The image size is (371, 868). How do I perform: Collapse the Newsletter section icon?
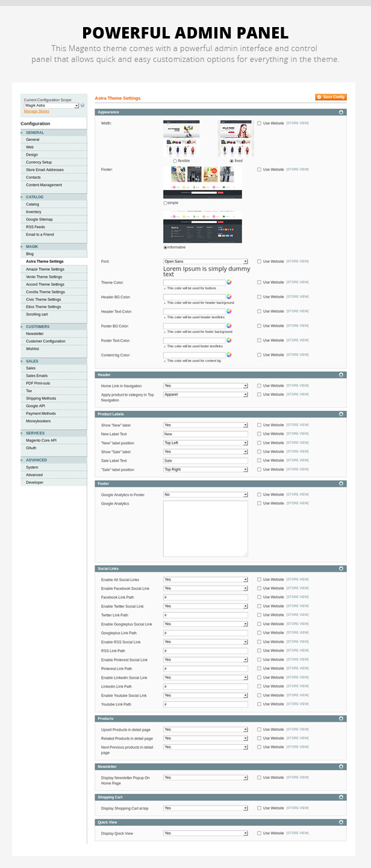tap(341, 766)
